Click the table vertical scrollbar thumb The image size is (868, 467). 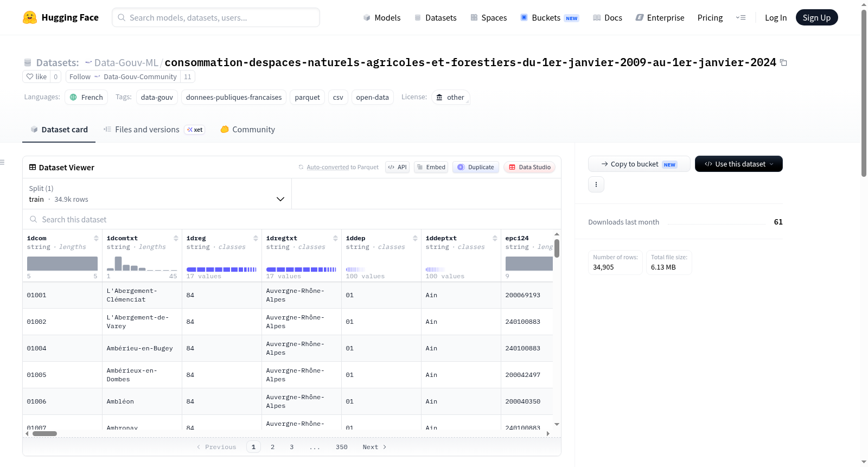pos(557,248)
